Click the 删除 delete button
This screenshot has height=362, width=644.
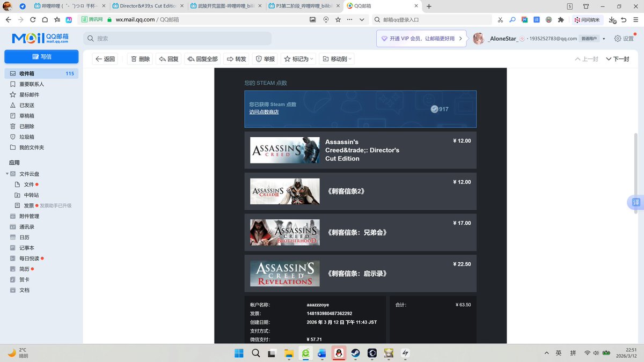(x=140, y=59)
